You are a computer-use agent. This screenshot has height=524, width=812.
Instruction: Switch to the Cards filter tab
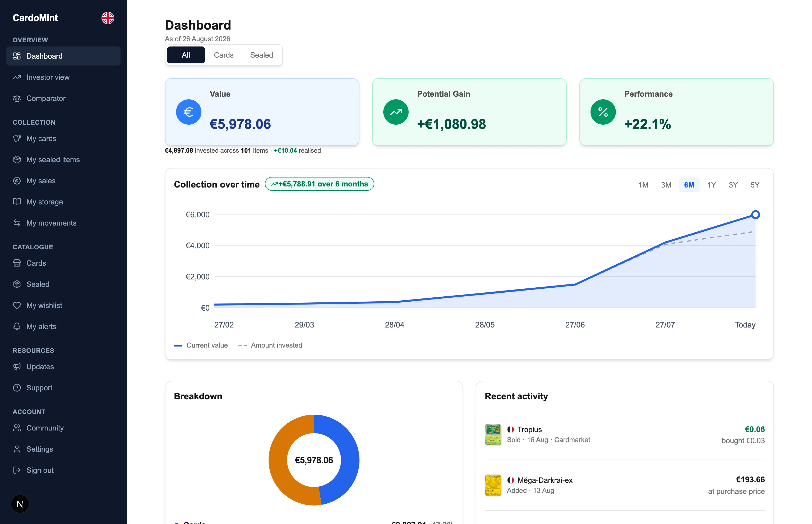coord(224,55)
